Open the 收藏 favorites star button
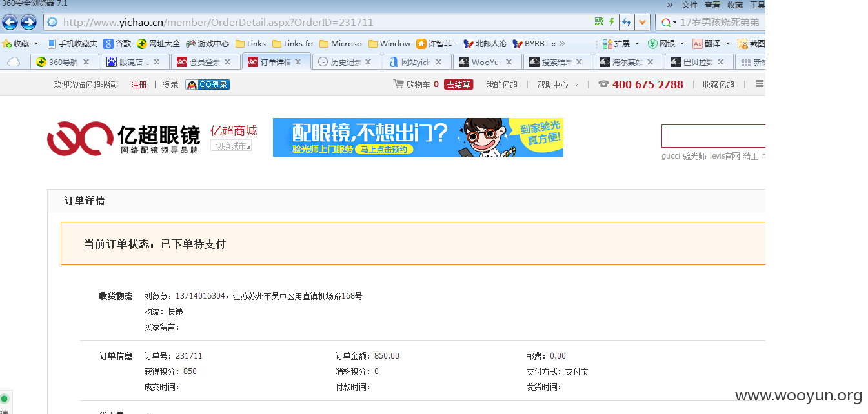The image size is (868, 414). point(17,44)
